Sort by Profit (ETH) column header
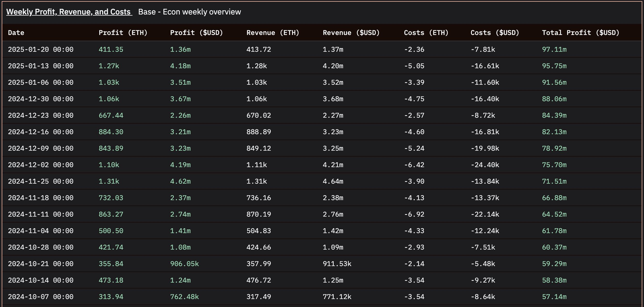The image size is (644, 307). [123, 33]
